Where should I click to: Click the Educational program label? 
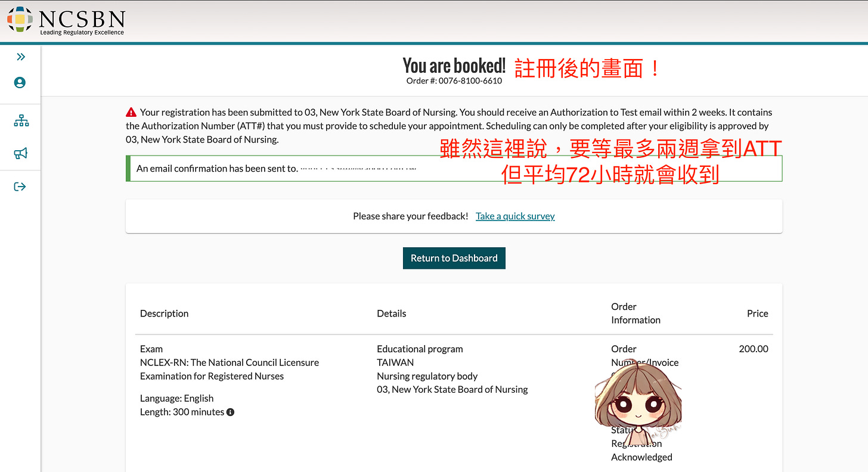[420, 349]
